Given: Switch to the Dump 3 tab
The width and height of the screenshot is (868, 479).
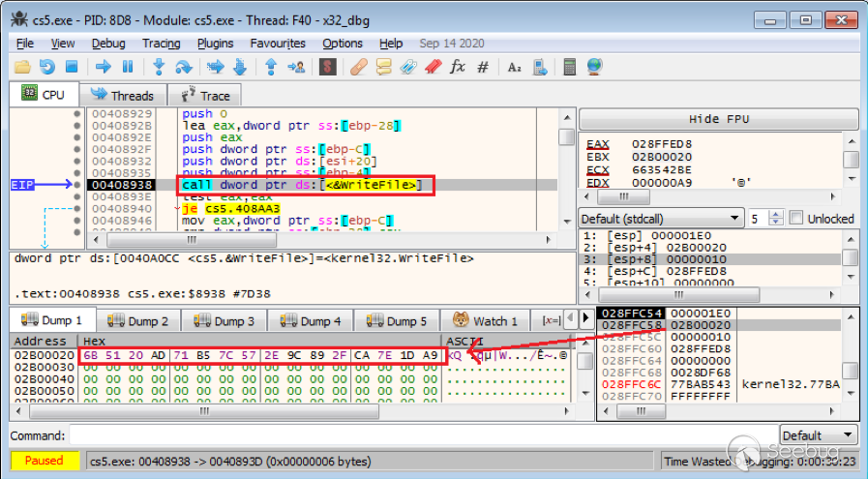Looking at the screenshot, I should pyautogui.click(x=225, y=320).
